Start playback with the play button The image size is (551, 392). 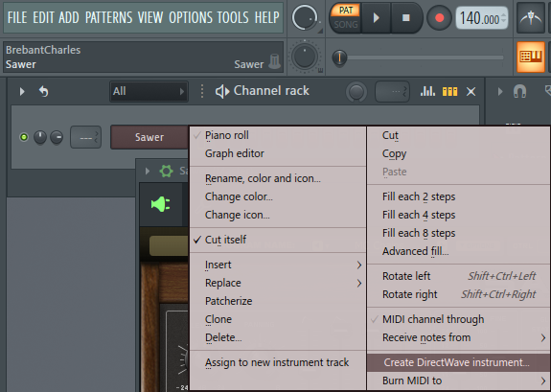376,17
